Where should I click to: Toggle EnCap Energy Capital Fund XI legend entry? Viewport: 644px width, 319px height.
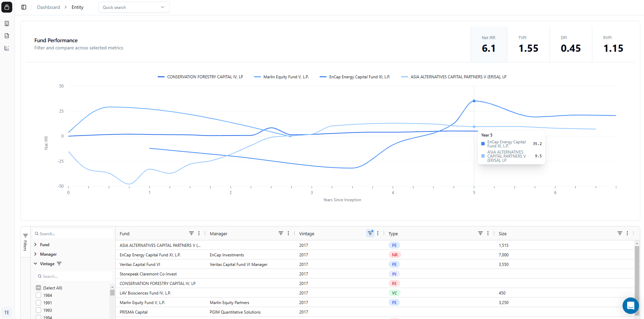click(355, 77)
